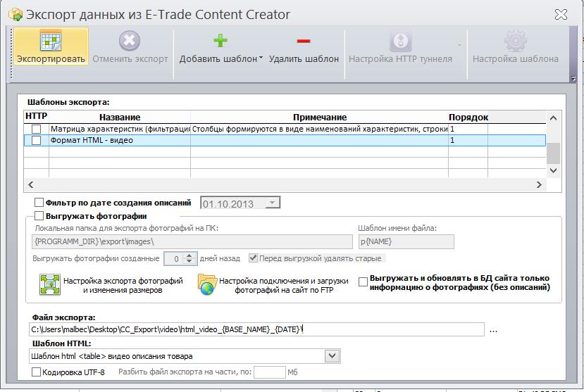584x392 pixels.
Task: Click the templates list vertical scrollbar thumb
Action: click(554, 153)
